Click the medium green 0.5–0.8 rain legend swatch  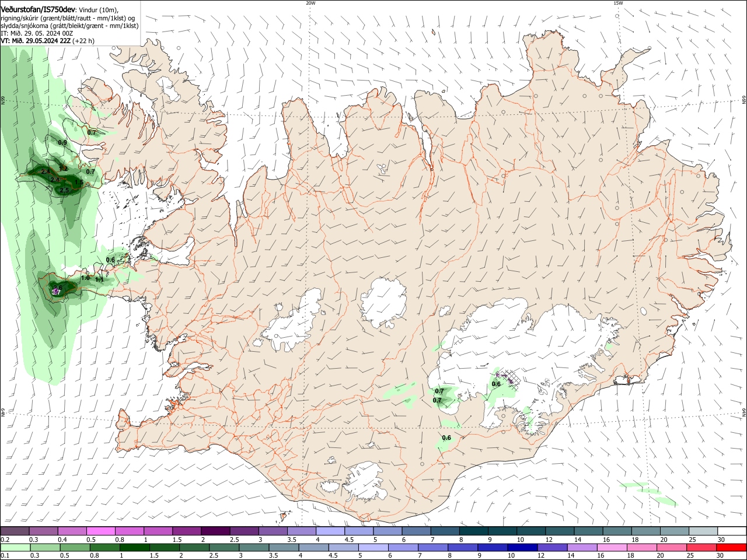click(x=75, y=548)
